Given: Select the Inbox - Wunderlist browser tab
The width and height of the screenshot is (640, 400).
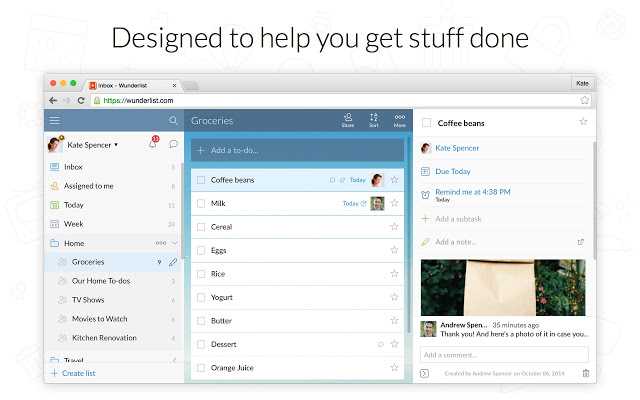Looking at the screenshot, I should pos(130,86).
